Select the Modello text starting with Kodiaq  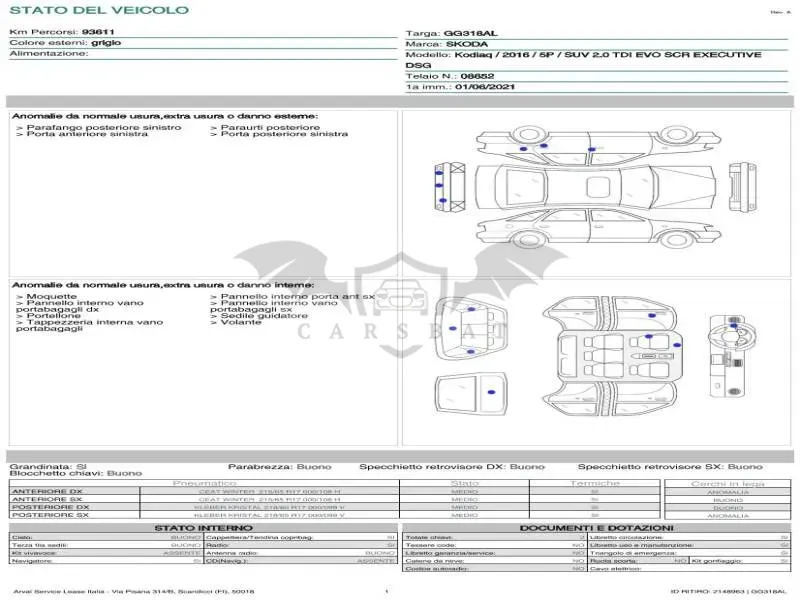[583, 60]
